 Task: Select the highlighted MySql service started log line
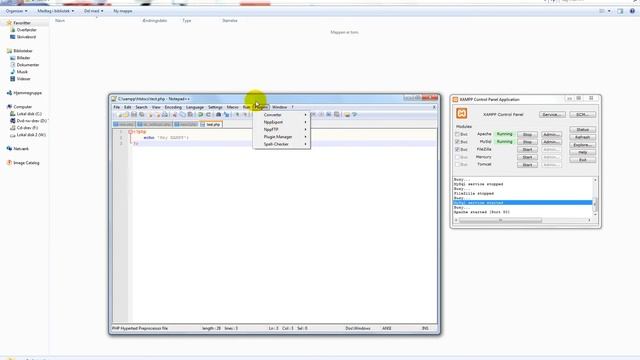pyautogui.click(x=522, y=203)
